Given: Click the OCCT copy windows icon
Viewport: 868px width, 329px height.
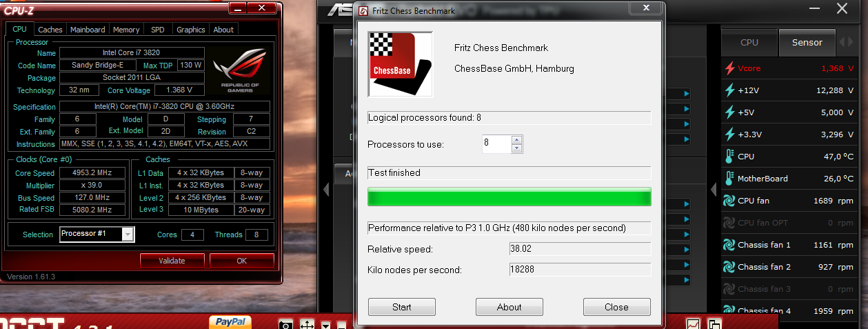Looking at the screenshot, I should point(714,325).
